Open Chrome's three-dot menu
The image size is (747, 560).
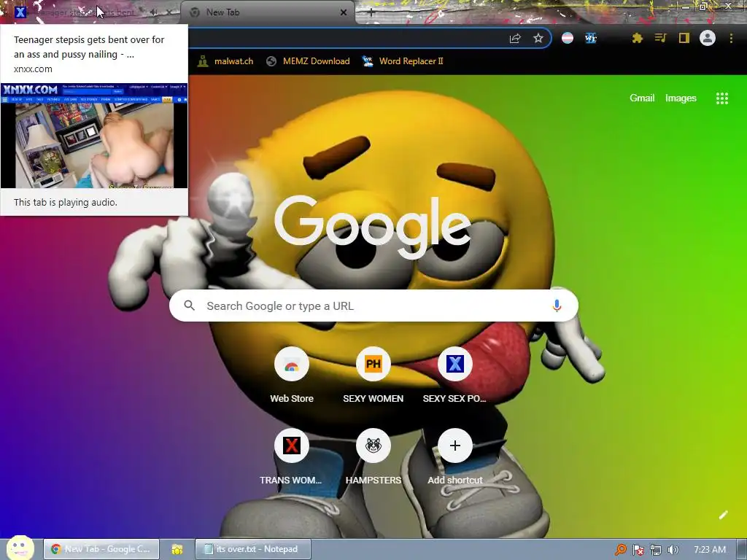[731, 38]
